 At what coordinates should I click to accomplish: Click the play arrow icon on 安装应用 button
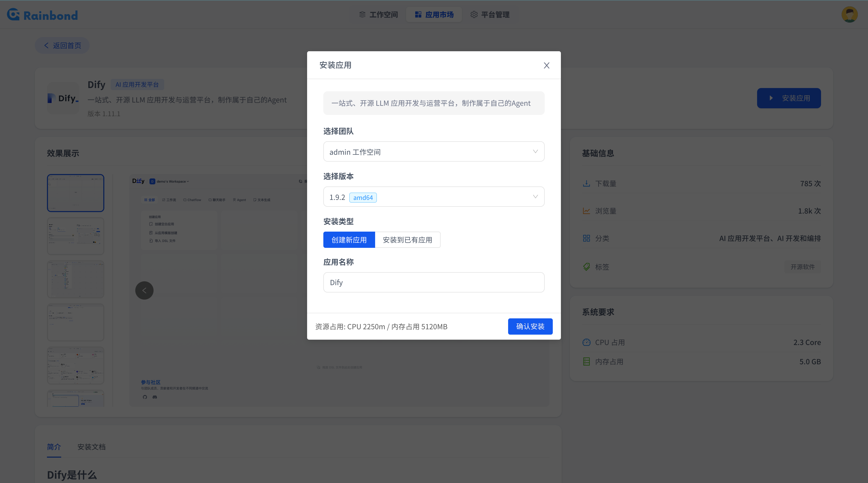pyautogui.click(x=771, y=98)
